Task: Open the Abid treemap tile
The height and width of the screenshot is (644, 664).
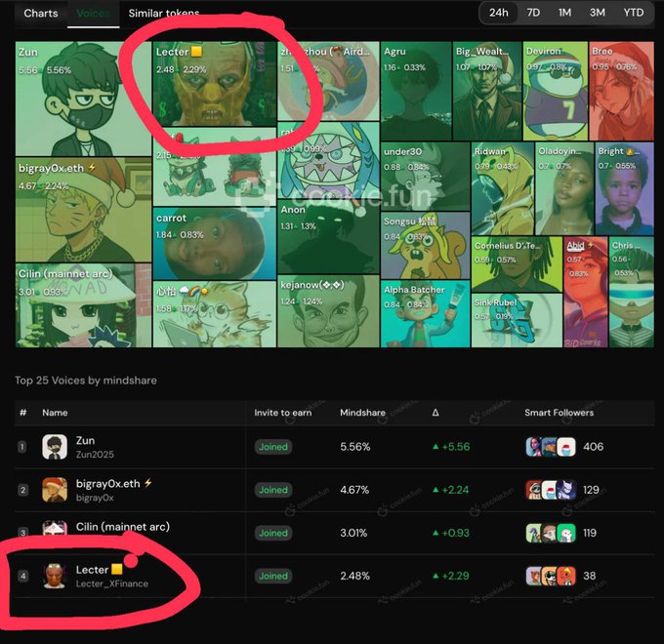Action: pyautogui.click(x=586, y=292)
